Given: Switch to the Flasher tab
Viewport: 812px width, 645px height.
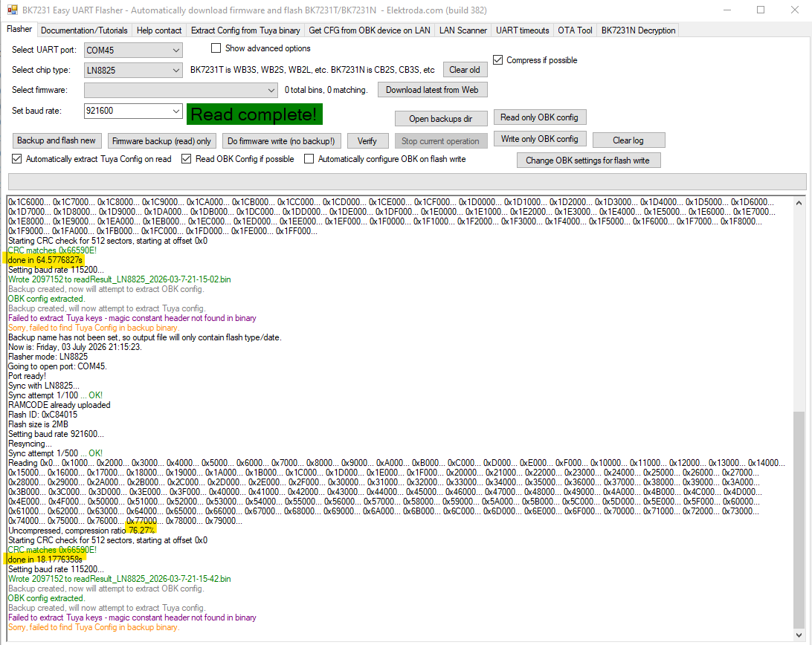Looking at the screenshot, I should (x=19, y=30).
